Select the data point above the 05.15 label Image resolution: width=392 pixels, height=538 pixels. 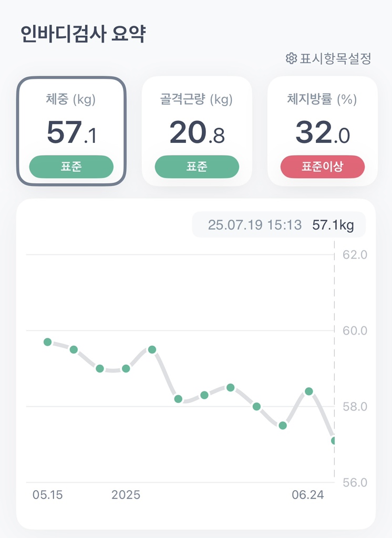48,342
